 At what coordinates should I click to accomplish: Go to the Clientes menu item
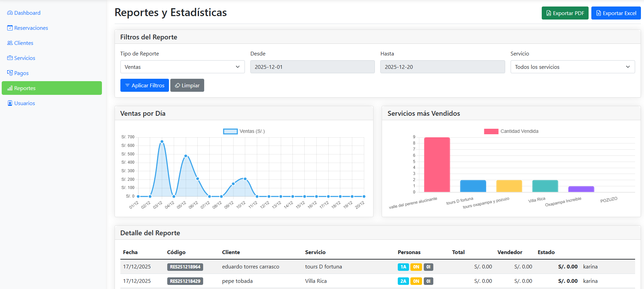[24, 43]
